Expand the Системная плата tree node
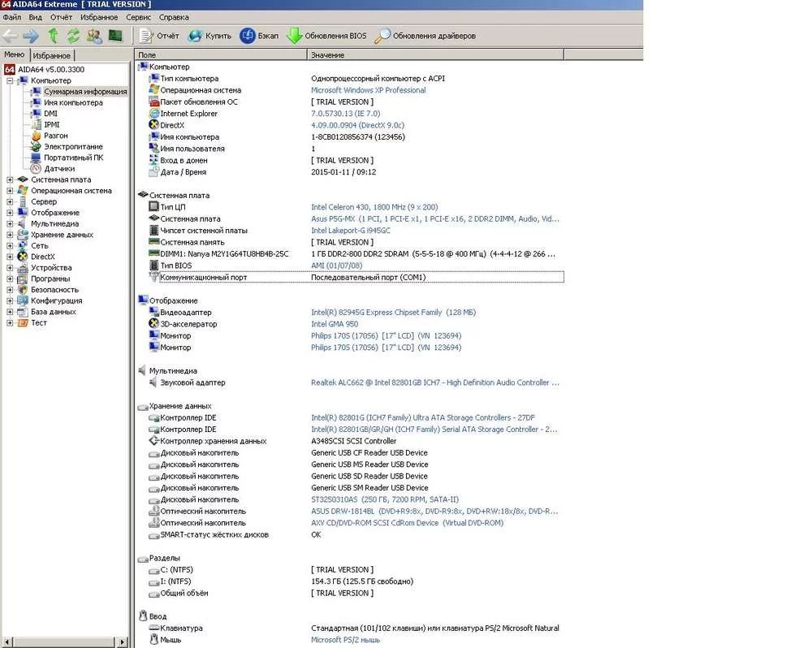 pyautogui.click(x=10, y=179)
